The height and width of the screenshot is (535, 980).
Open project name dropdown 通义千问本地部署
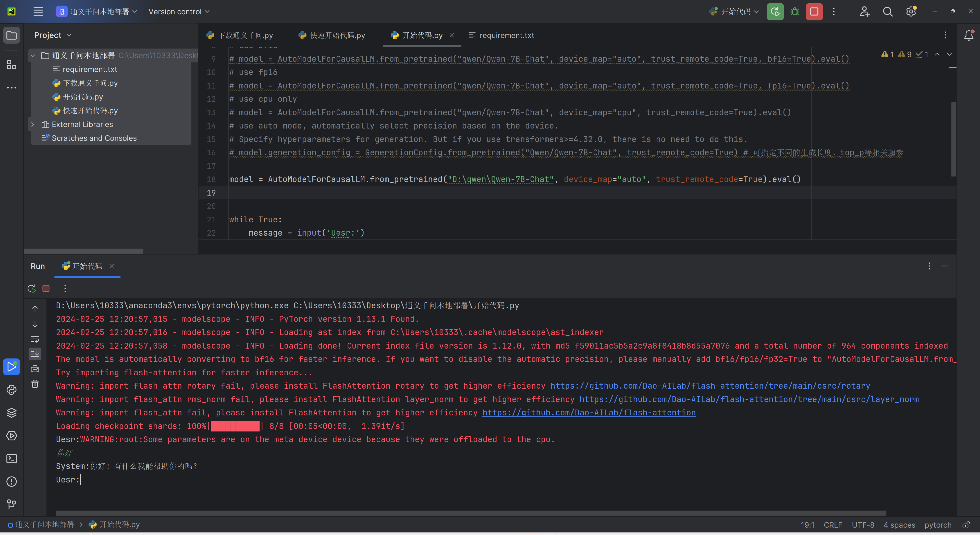pos(97,11)
